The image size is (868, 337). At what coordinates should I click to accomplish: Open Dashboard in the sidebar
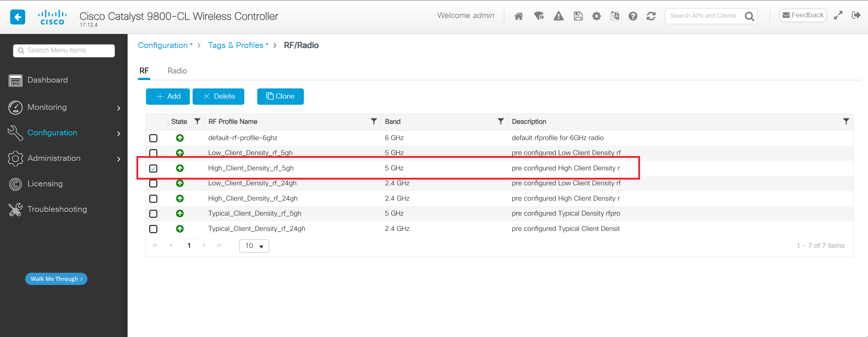point(47,80)
